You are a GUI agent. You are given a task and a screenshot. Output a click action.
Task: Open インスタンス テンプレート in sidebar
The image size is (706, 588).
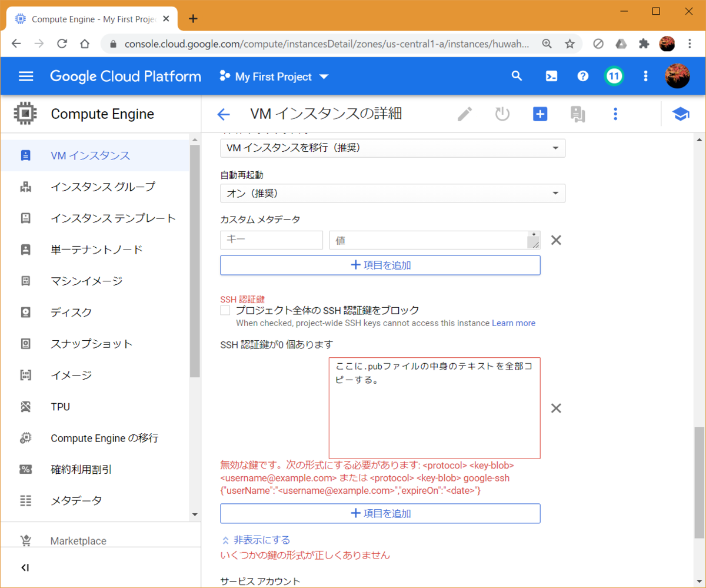tap(95, 218)
